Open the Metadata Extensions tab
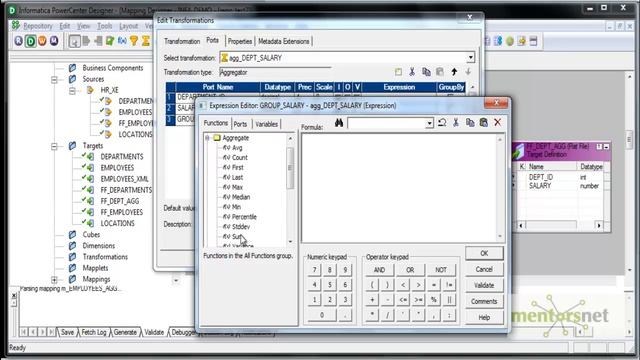The image size is (640, 360). click(x=284, y=41)
